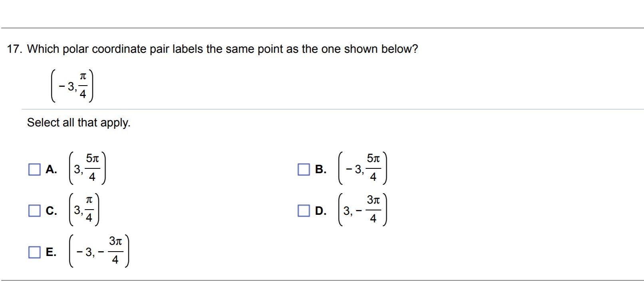Select the answer expression (−3, −3π/4)

click(100, 251)
